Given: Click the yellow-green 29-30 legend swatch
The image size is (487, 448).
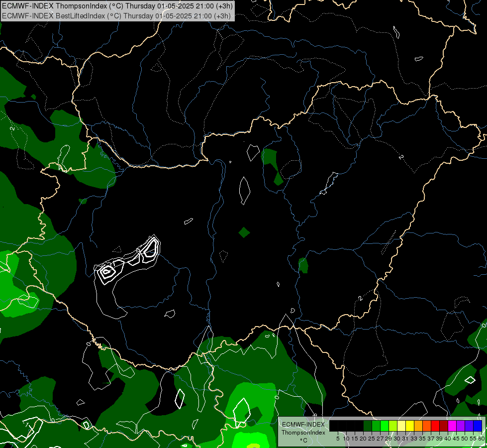Looking at the screenshot, I should pyautogui.click(x=393, y=426).
